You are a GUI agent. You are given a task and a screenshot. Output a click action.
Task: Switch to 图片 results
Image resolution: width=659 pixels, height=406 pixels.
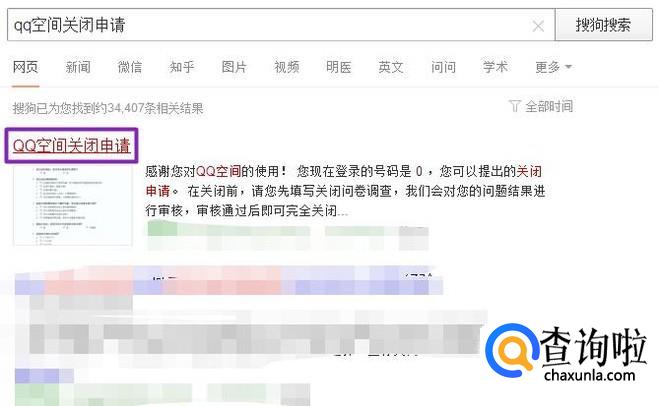point(234,67)
